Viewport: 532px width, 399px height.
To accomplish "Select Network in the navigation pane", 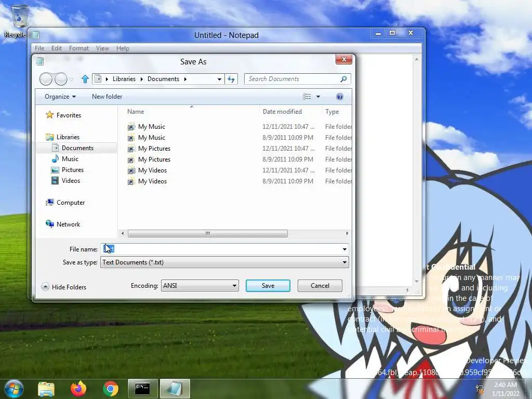I will tap(68, 224).
